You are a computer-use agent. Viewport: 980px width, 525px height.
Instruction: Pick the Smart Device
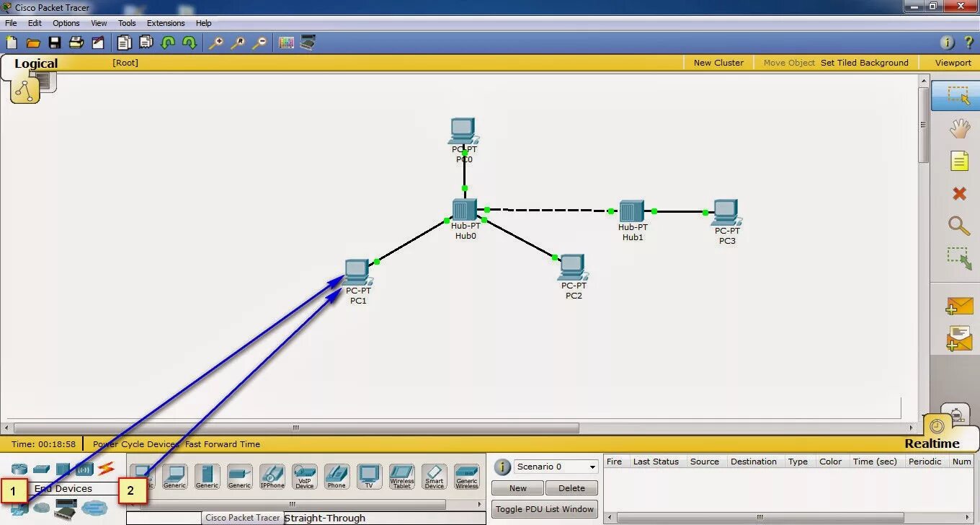tap(435, 477)
